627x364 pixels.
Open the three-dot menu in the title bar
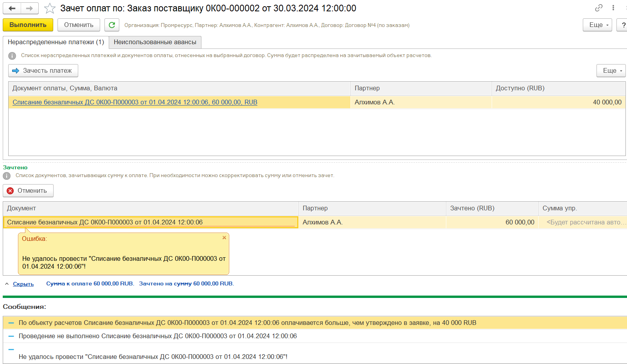[x=613, y=8]
